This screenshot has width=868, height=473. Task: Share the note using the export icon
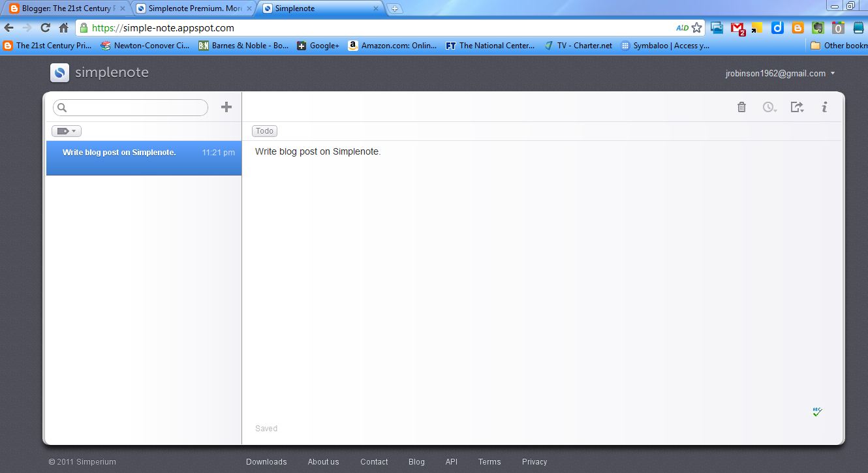pyautogui.click(x=795, y=106)
